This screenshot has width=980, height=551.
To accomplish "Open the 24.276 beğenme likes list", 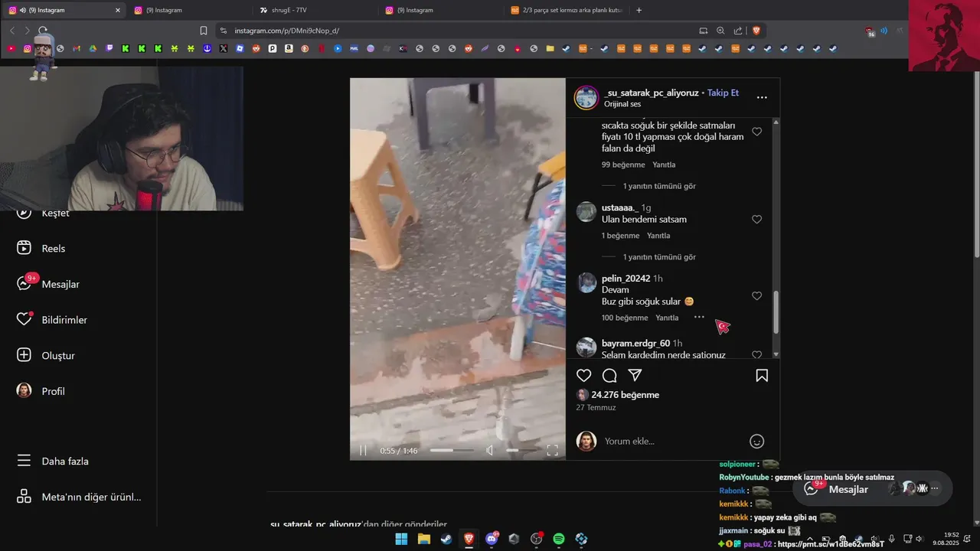I will click(x=625, y=395).
